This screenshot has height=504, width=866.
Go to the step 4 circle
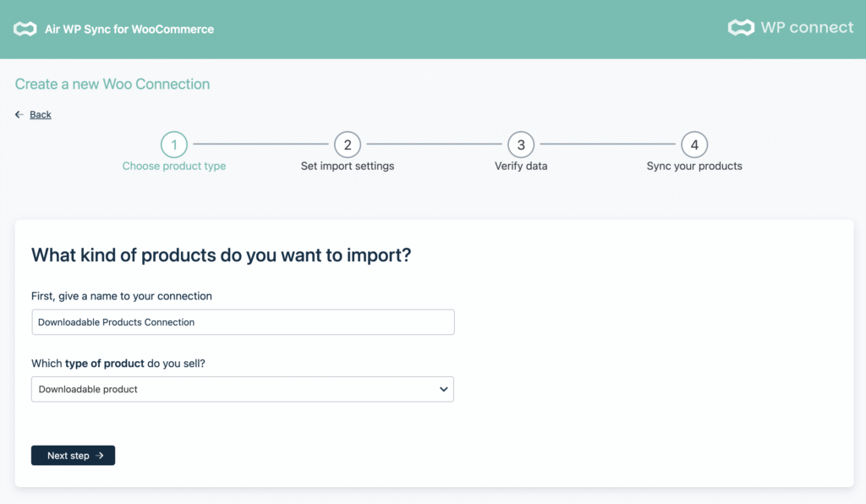pyautogui.click(x=694, y=145)
